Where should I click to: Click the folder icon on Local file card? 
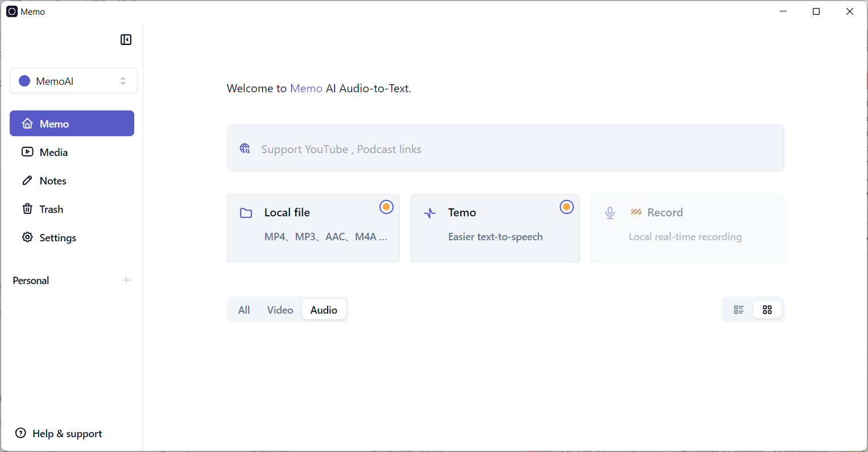[x=246, y=213]
